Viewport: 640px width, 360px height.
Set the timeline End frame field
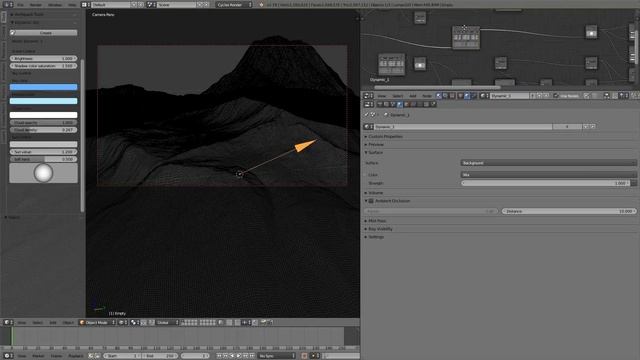coord(160,356)
